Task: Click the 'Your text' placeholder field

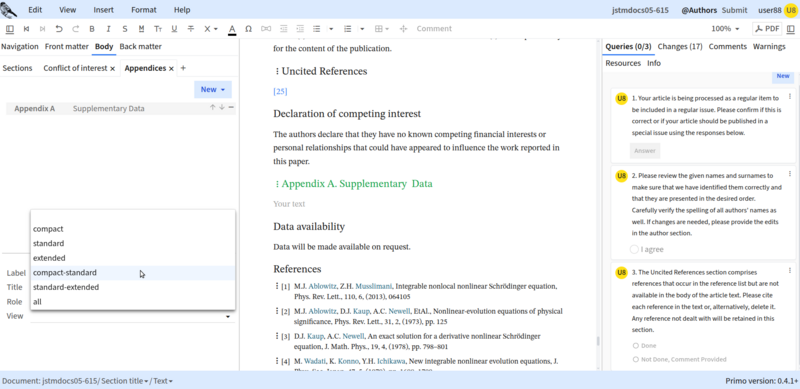Action: click(x=289, y=204)
